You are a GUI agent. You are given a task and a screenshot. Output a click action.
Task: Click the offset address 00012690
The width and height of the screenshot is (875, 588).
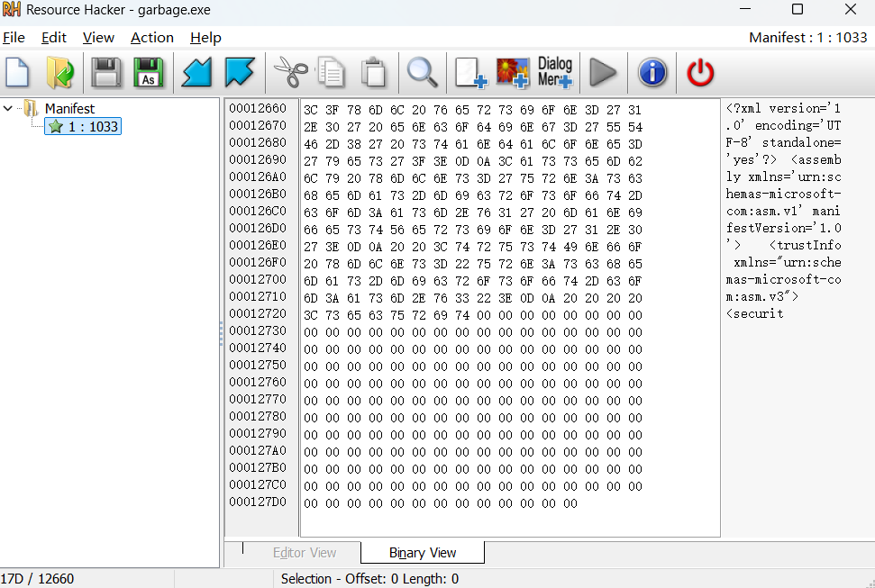pos(258,159)
